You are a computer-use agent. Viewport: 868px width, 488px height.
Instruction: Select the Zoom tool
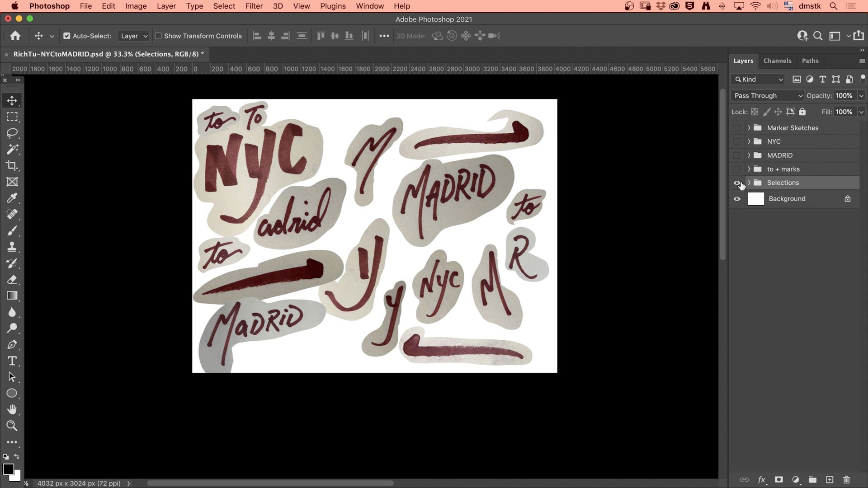tap(12, 426)
